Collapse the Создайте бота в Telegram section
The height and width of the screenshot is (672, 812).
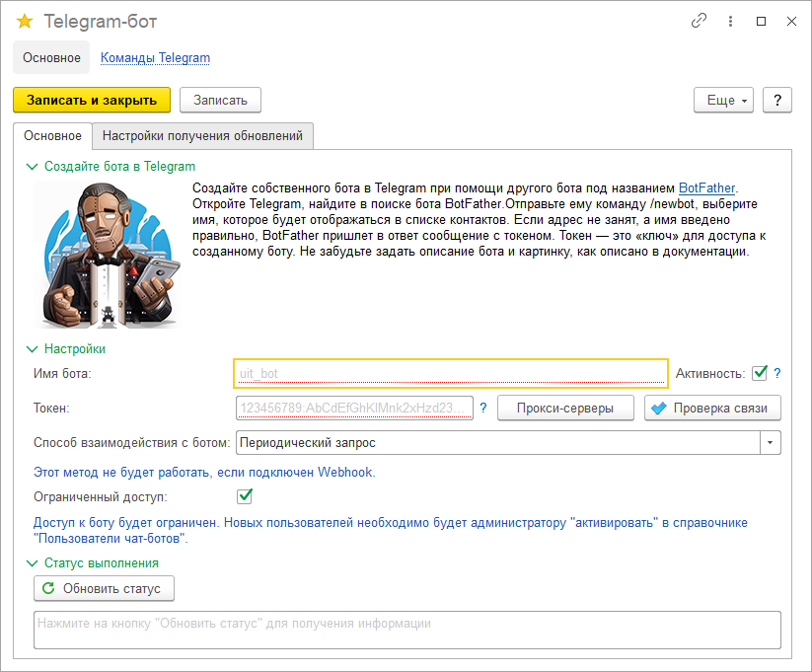click(31, 166)
